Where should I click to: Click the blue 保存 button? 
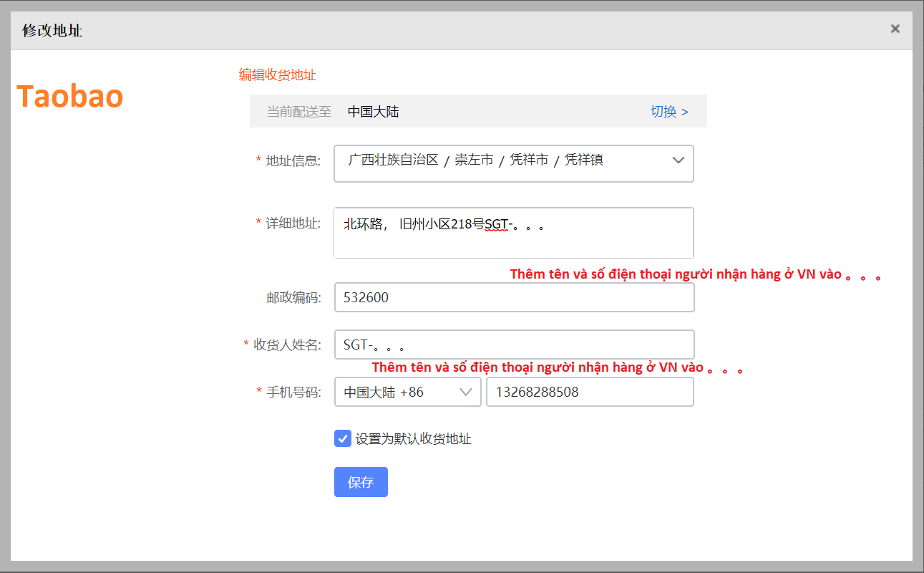pos(361,482)
